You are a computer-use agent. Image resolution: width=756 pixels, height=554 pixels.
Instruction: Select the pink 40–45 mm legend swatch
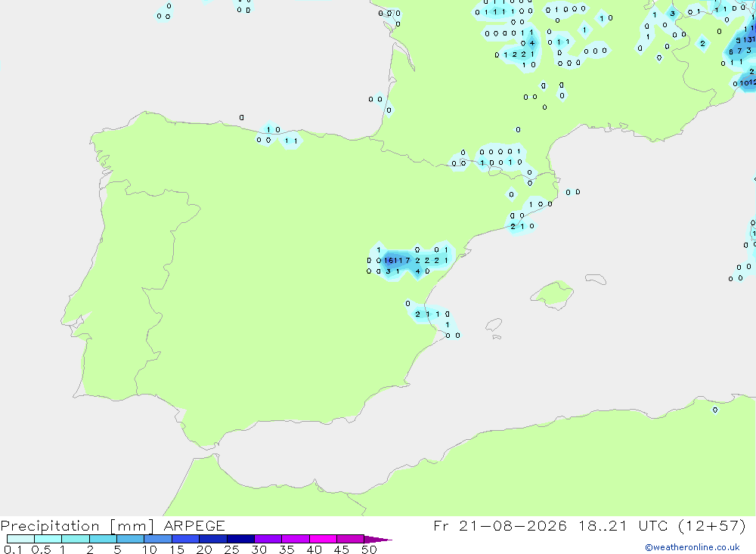click(323, 539)
